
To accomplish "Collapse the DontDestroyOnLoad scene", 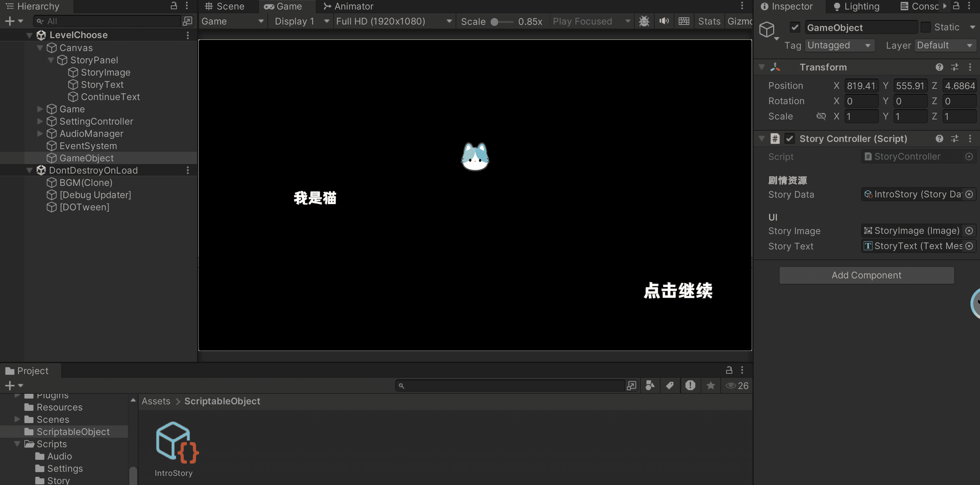I will tap(29, 170).
